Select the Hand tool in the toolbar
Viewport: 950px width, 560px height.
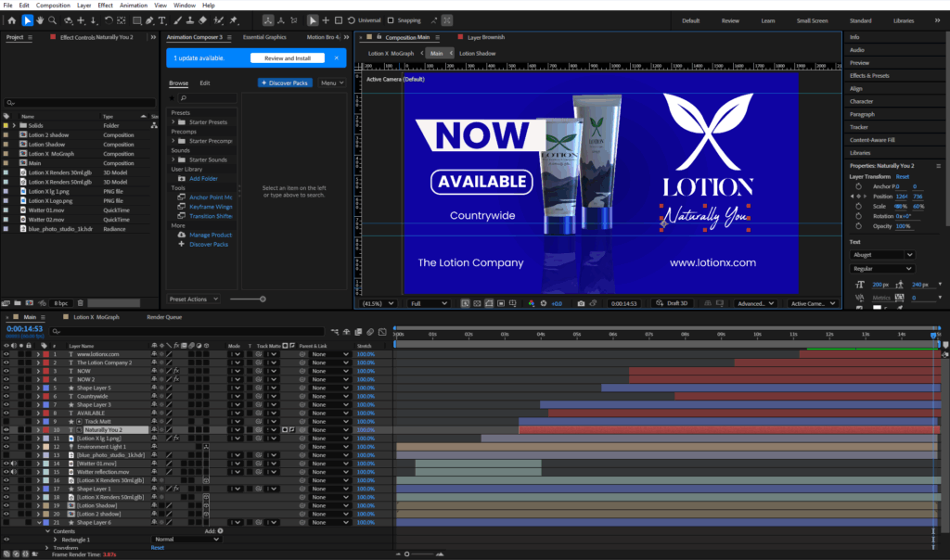coord(42,20)
